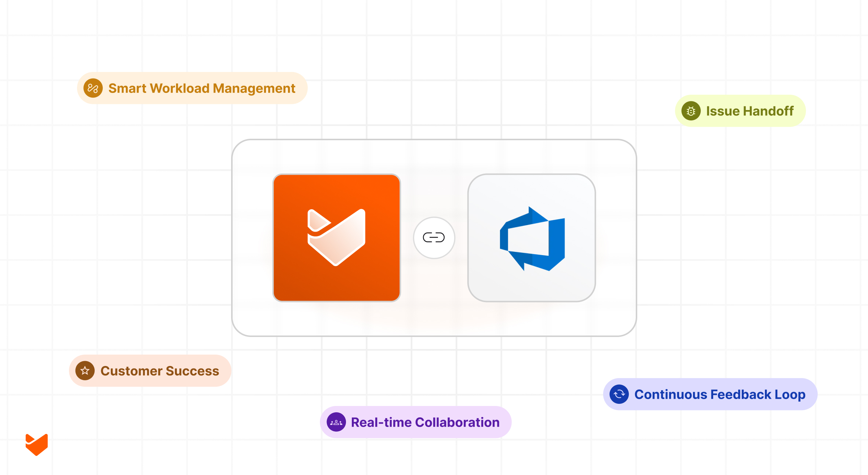Click the people icon in Real-time Collaboration

336,422
